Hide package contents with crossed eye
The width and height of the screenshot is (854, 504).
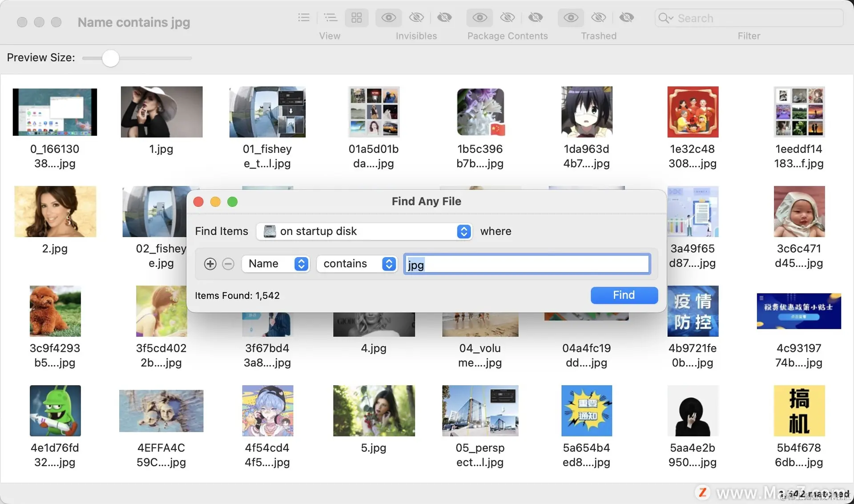[508, 18]
